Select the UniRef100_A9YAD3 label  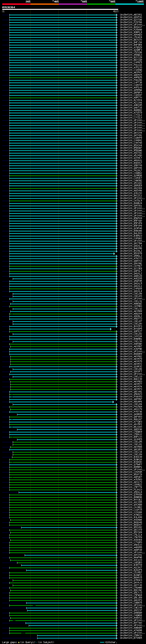[131, 35]
